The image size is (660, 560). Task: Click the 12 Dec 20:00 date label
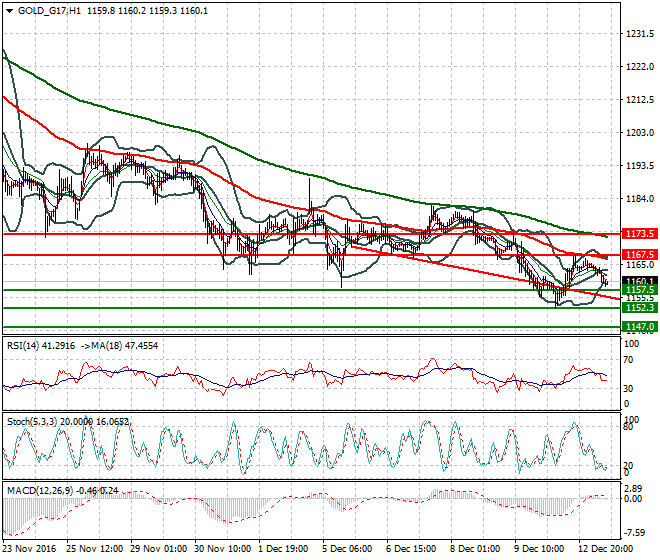(x=604, y=549)
